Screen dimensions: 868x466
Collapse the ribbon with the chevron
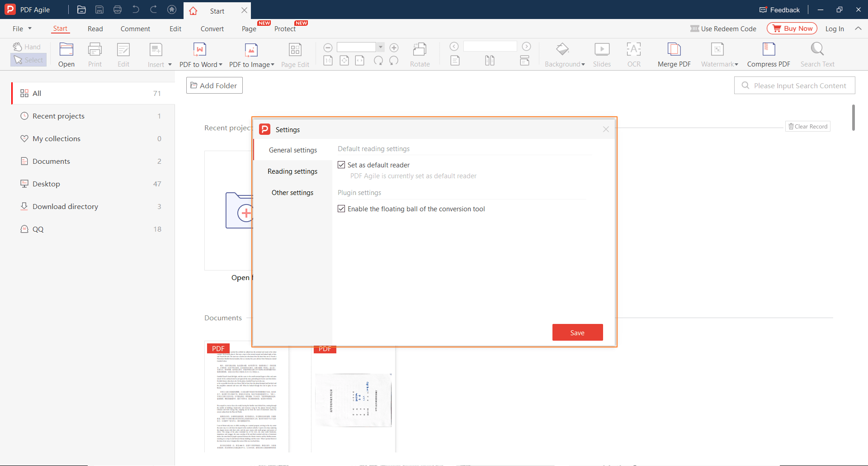pyautogui.click(x=858, y=29)
